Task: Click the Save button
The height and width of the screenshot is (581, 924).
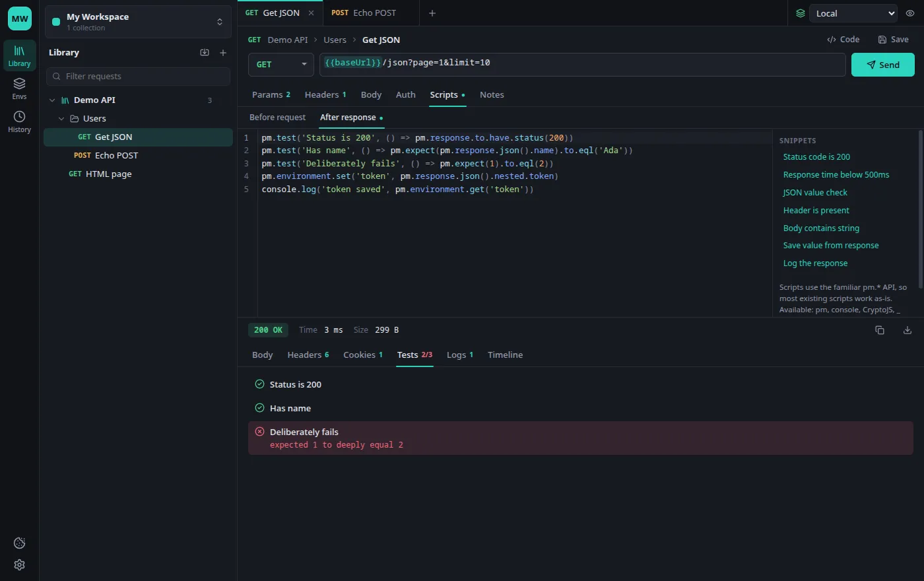Action: 894,40
